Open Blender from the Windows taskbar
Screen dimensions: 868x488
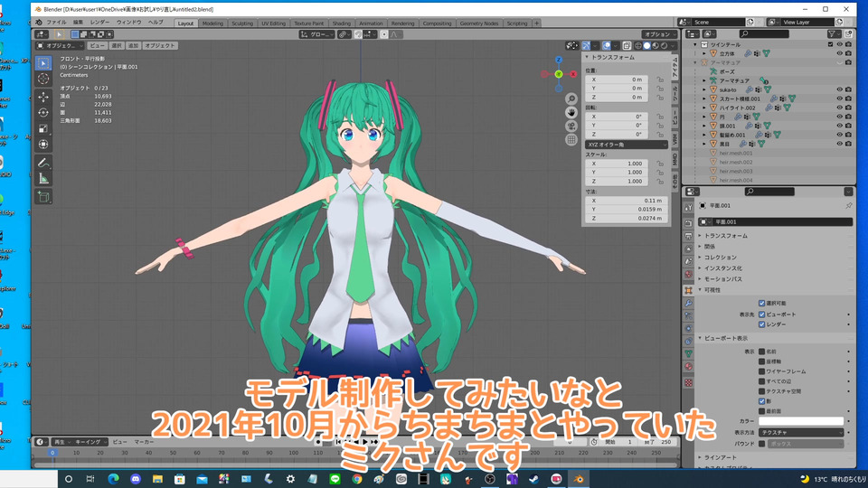pyautogui.click(x=579, y=479)
